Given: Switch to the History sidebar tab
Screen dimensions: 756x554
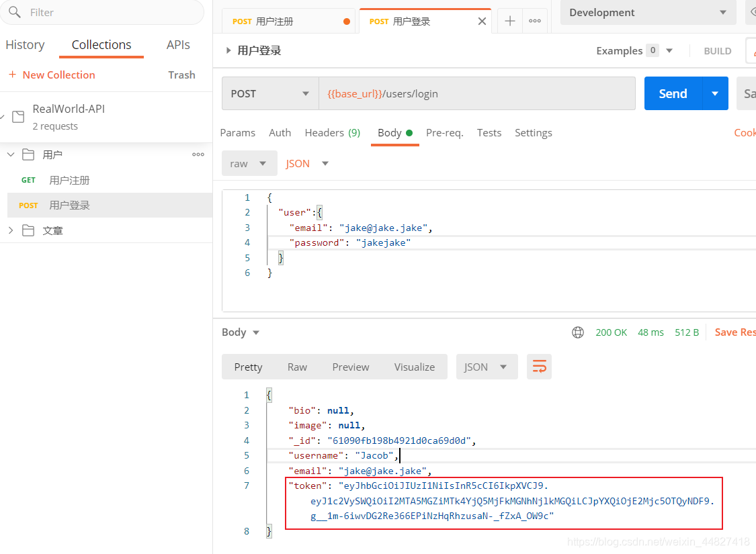Looking at the screenshot, I should coord(25,45).
